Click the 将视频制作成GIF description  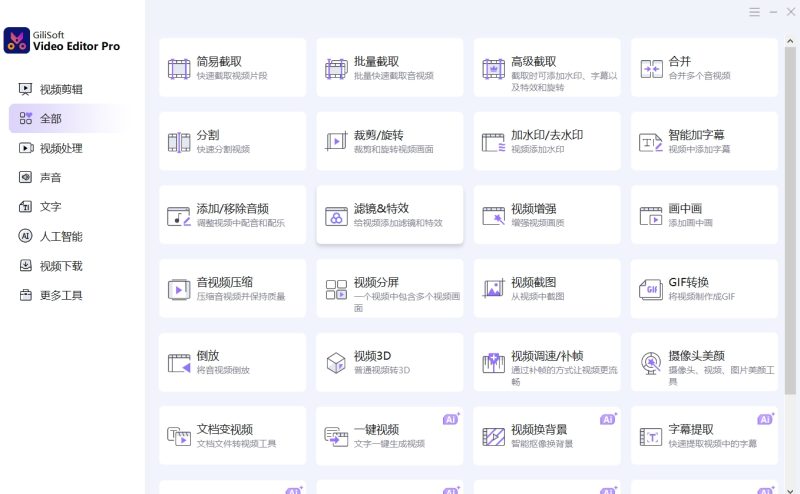702,296
